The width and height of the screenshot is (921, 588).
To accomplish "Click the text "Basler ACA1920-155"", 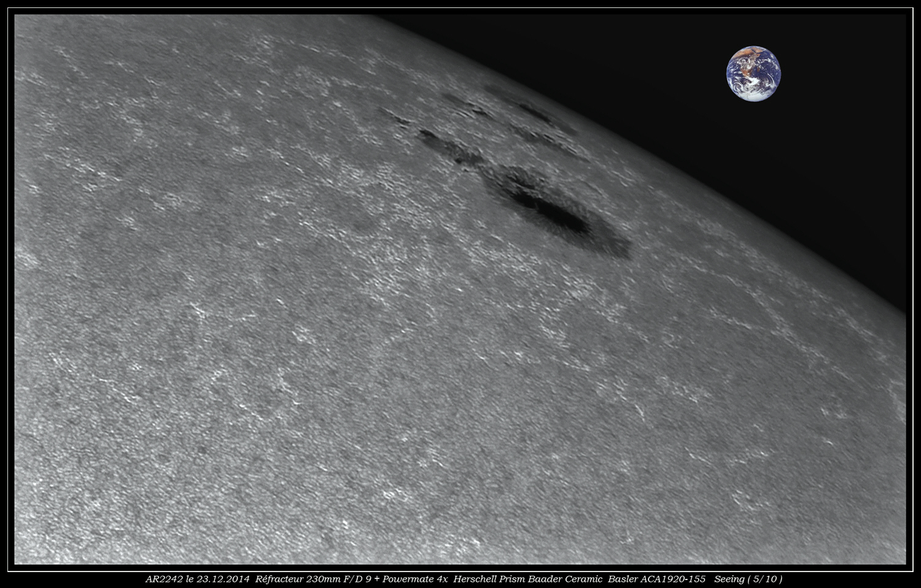I will [x=657, y=579].
